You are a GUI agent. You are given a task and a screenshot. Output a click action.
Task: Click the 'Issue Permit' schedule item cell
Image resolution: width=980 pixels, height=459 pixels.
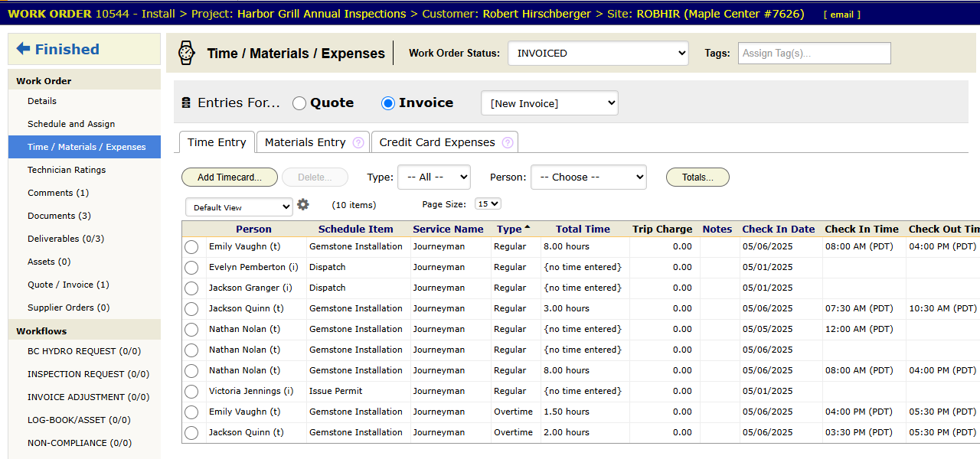pos(336,391)
